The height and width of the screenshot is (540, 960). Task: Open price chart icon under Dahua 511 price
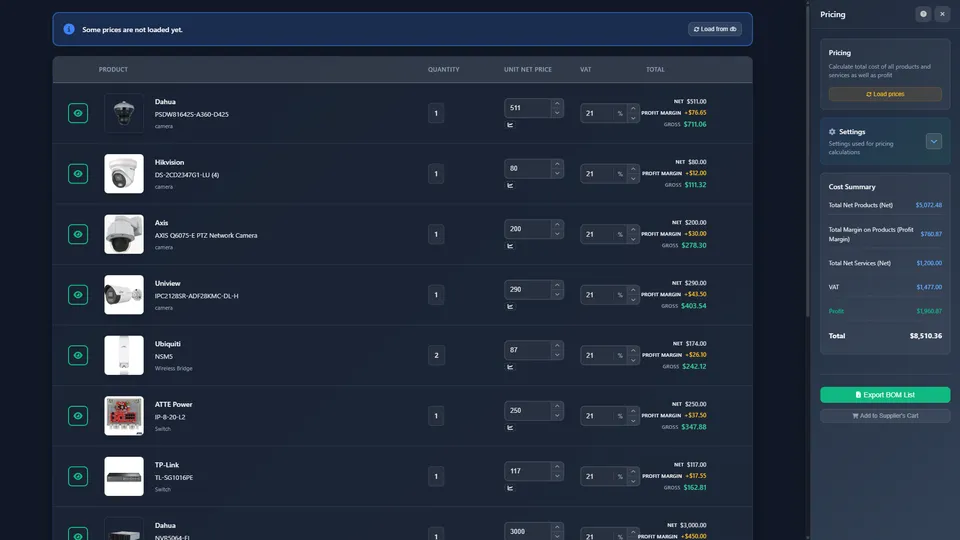pyautogui.click(x=510, y=125)
